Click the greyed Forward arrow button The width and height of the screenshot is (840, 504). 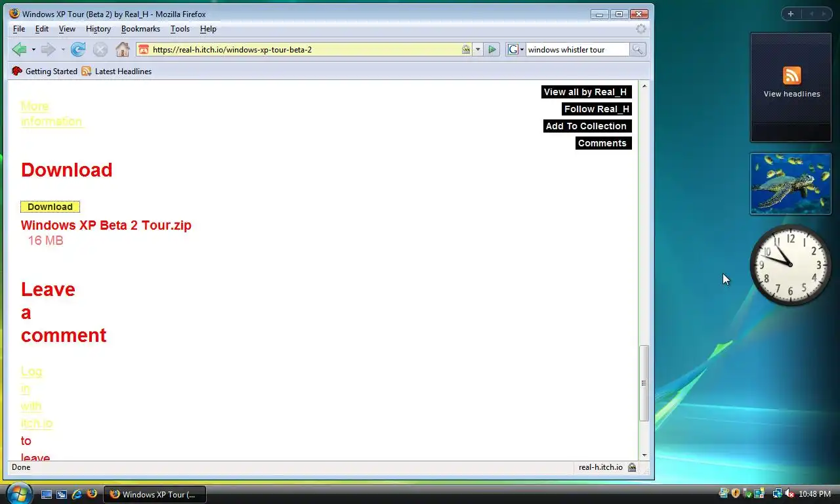[x=48, y=49]
